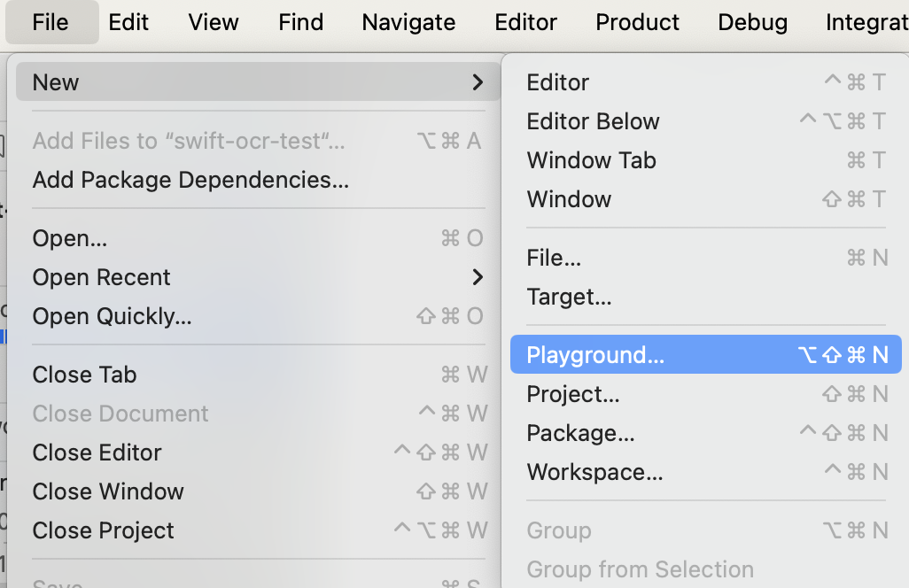
Task: Choose Close Tab
Action: [84, 375]
